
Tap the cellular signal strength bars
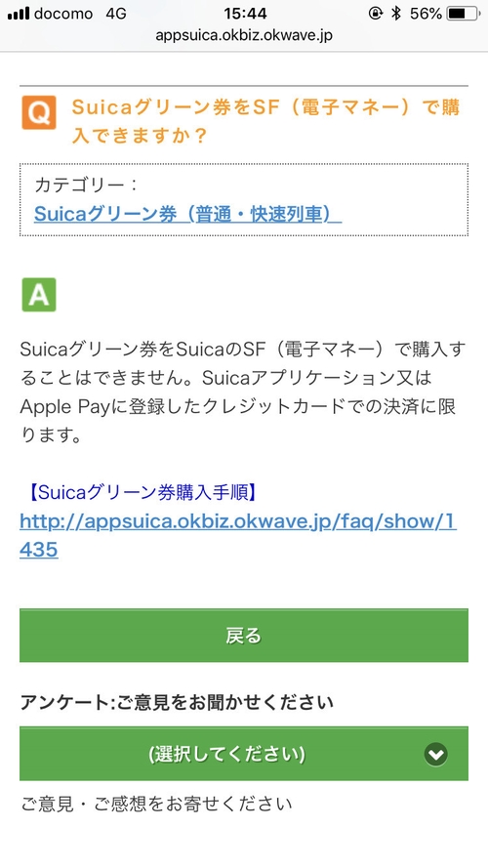pyautogui.click(x=19, y=14)
